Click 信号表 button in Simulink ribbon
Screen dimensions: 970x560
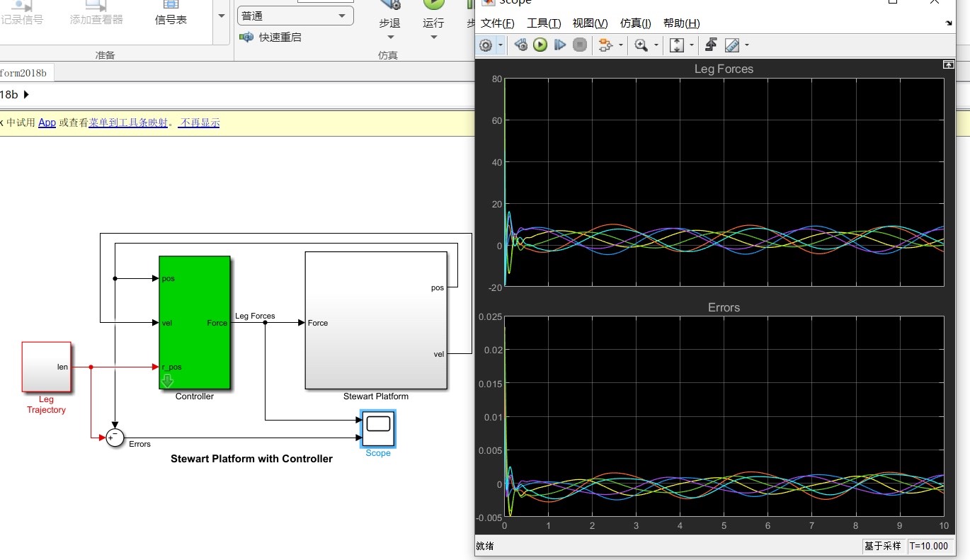pos(171,13)
